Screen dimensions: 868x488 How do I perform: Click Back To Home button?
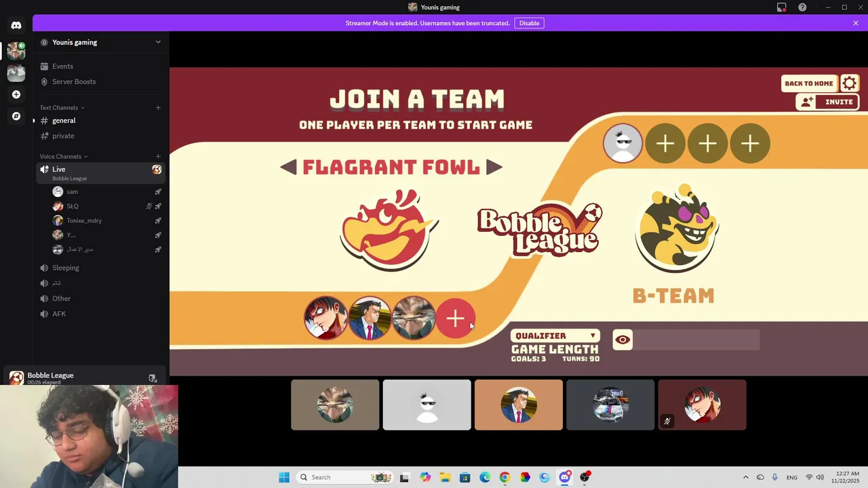pos(809,83)
